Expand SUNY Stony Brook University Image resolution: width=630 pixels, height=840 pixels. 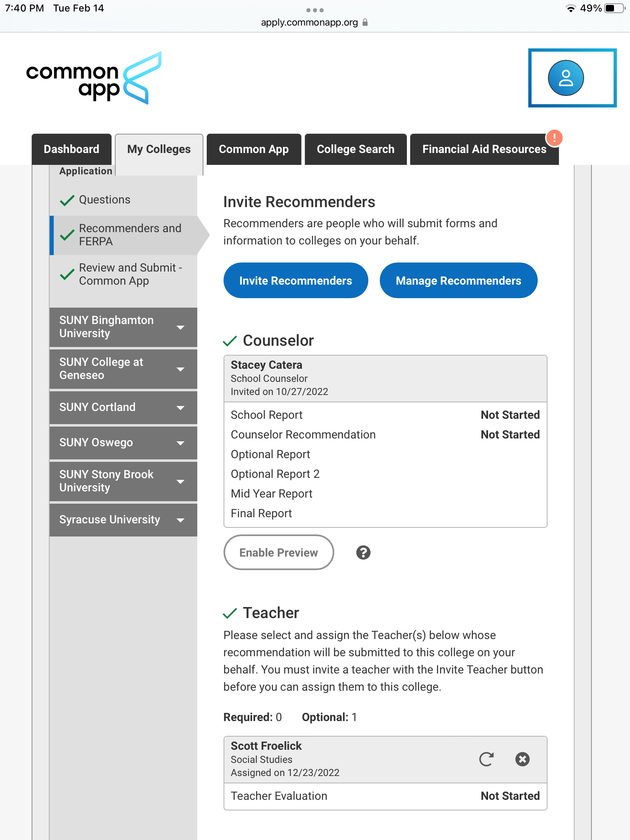pos(123,481)
